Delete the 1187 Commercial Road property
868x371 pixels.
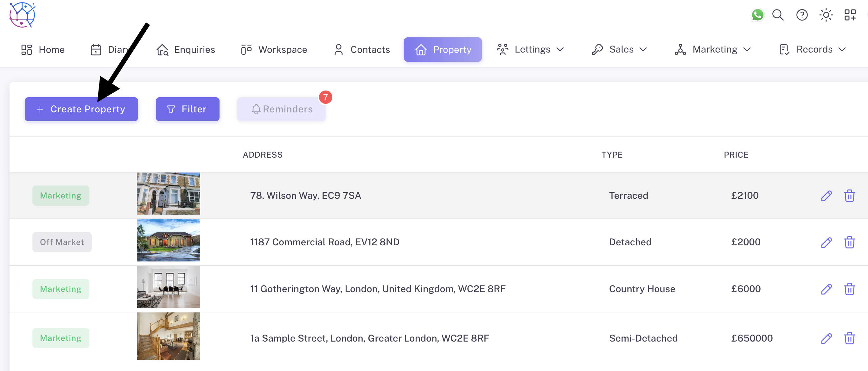click(849, 242)
